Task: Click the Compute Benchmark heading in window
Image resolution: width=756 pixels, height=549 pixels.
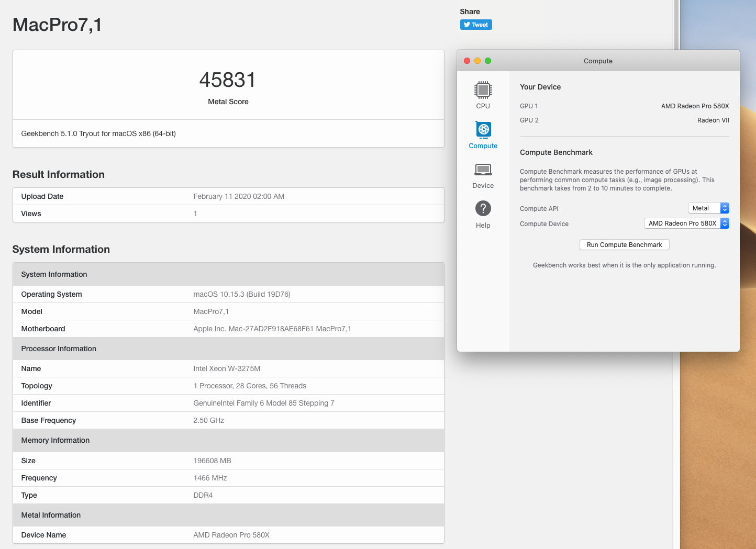Action: click(x=556, y=152)
